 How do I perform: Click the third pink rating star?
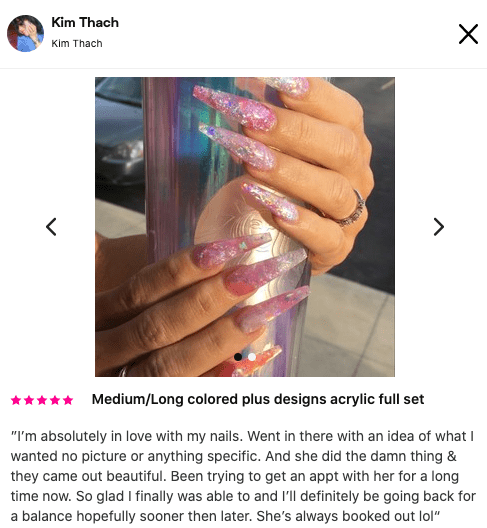tap(42, 400)
